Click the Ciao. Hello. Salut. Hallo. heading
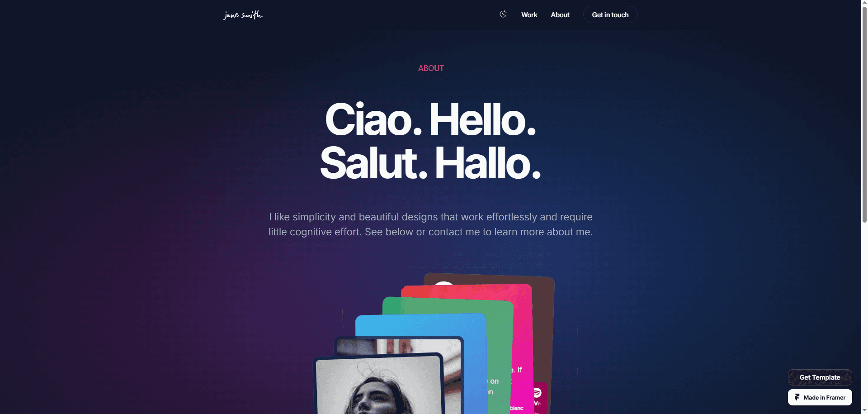 point(430,141)
